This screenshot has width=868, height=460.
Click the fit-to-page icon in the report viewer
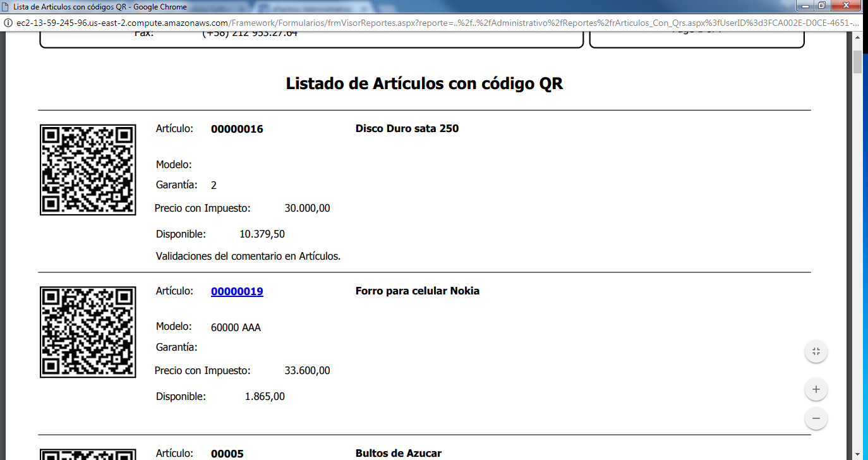(816, 351)
